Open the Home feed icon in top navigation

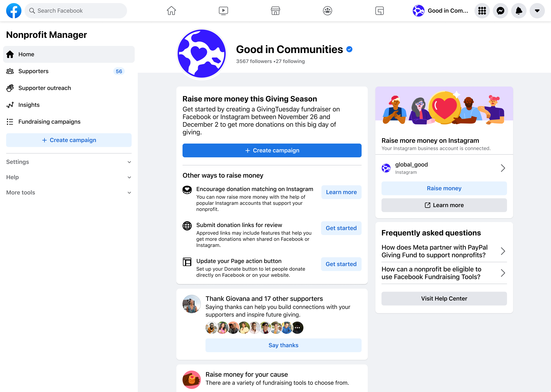[171, 11]
